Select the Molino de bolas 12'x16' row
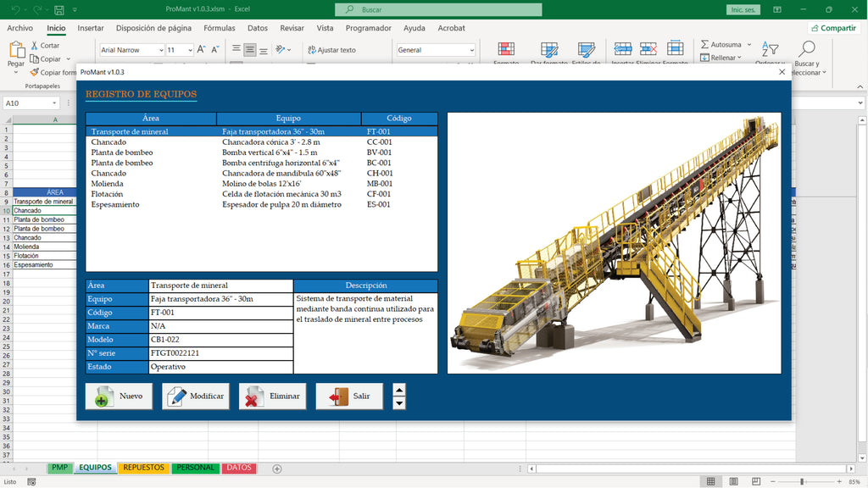868x488 pixels. 261,184
